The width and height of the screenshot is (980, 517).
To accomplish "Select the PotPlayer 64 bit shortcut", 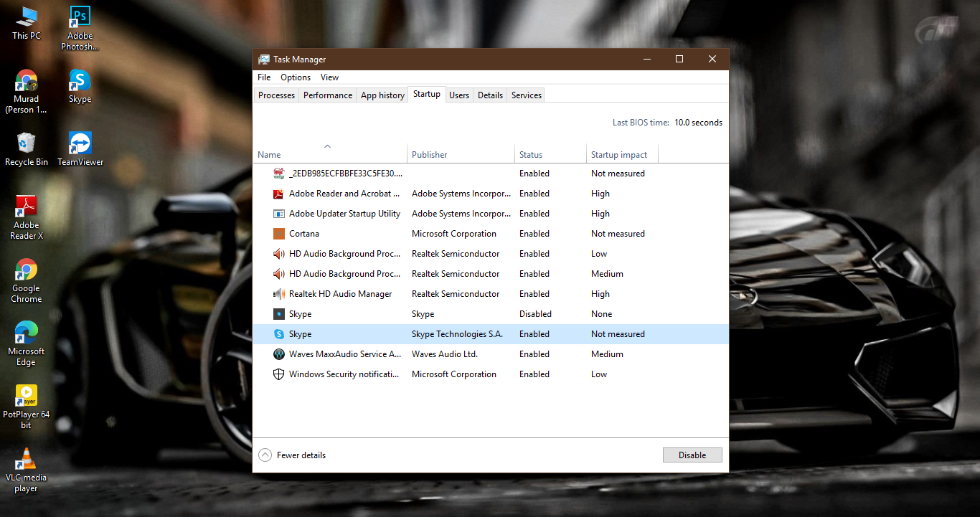I will (27, 407).
